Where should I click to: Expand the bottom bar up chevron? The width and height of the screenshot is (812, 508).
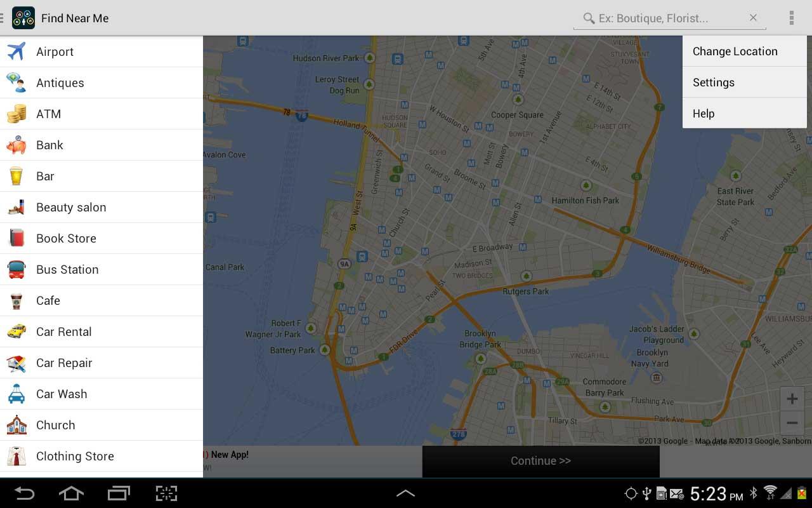pyautogui.click(x=405, y=493)
